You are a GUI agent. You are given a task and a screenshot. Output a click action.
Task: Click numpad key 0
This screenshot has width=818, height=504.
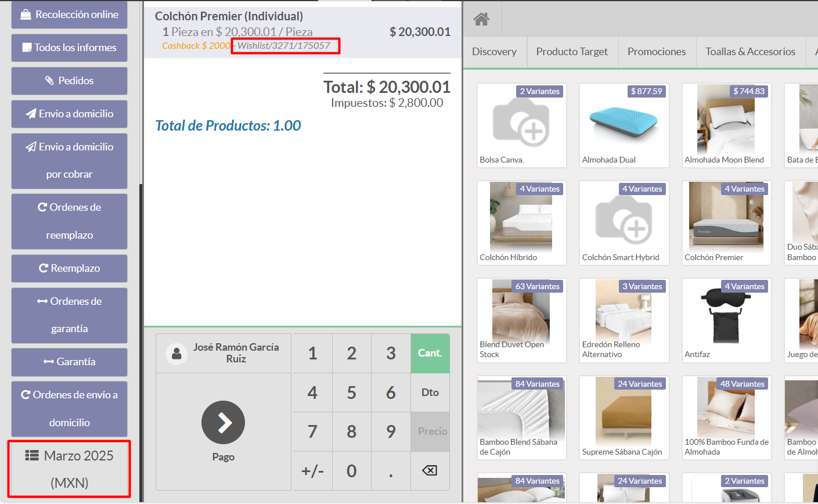351,470
